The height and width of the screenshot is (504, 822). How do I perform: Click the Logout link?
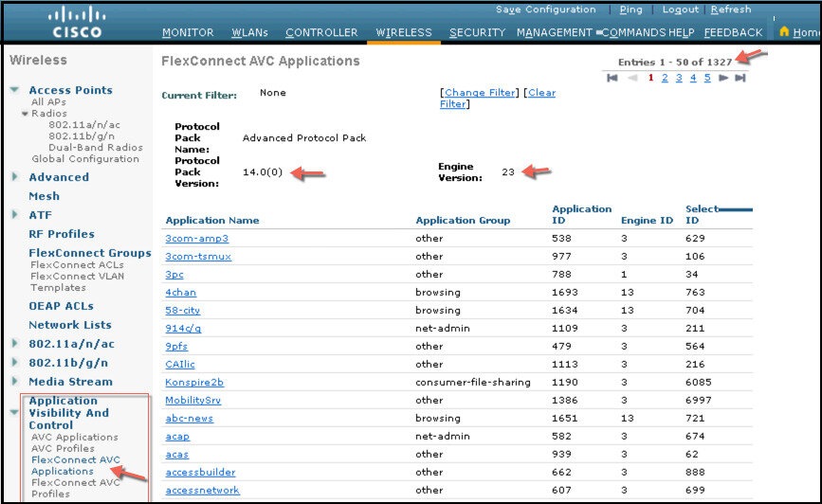681,9
